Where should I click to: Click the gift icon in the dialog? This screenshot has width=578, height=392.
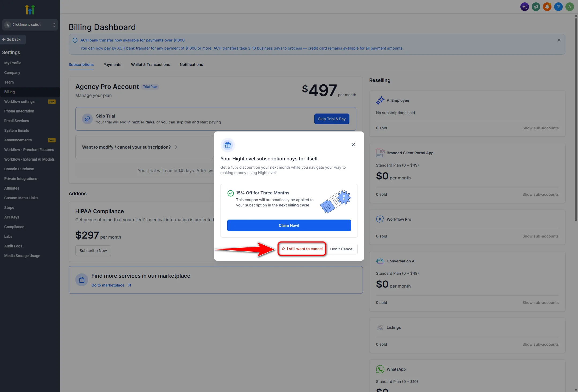[x=228, y=145]
